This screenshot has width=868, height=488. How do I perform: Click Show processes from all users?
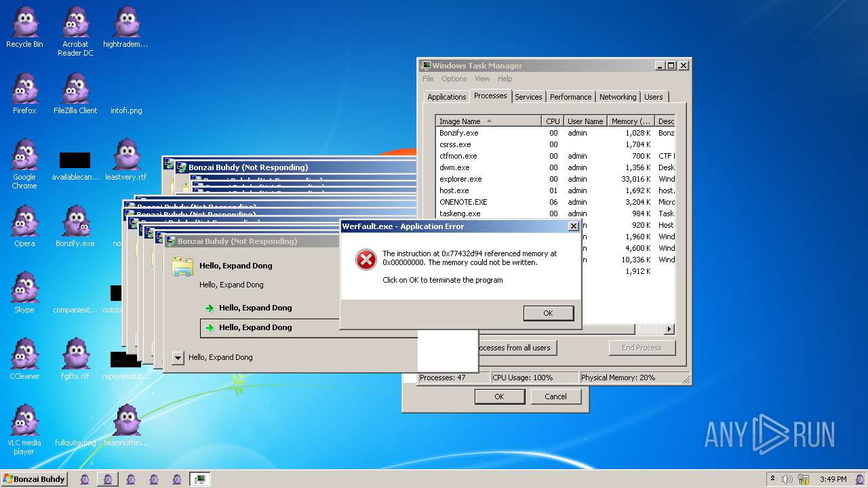coord(517,348)
